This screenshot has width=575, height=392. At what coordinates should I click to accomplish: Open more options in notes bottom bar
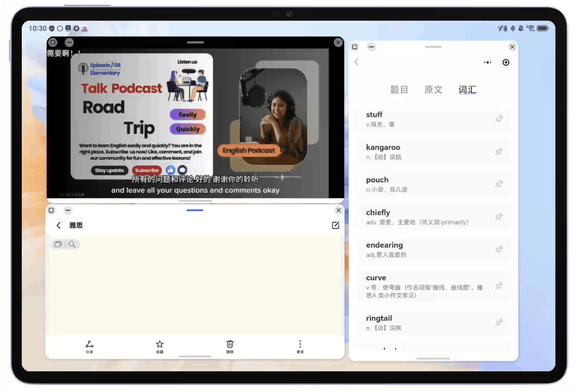[x=300, y=346]
